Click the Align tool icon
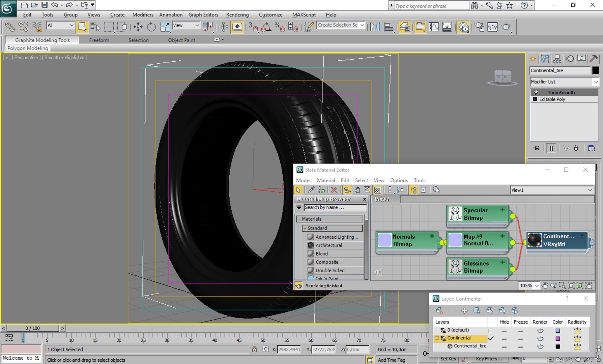Image resolution: width=603 pixels, height=364 pixels. [389, 27]
